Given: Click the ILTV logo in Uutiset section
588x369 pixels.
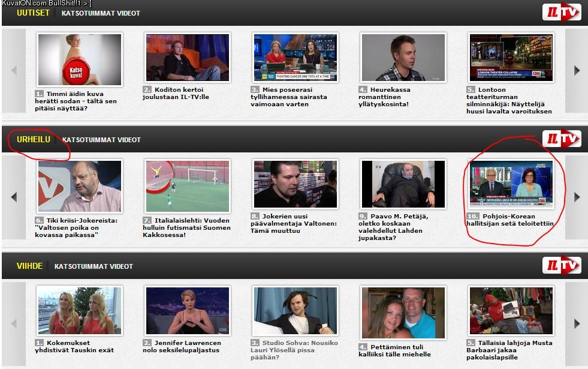Looking at the screenshot, I should [561, 13].
